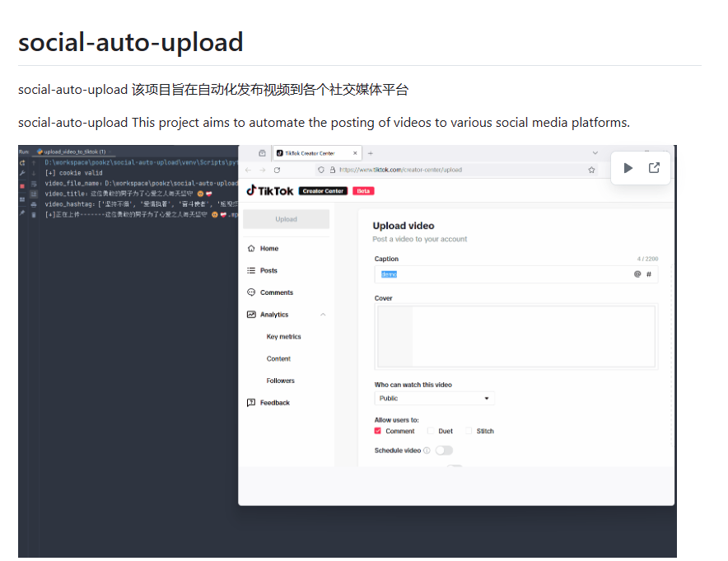Click the down arrow in console gutter
This screenshot has height=561, width=728.
tap(34, 173)
